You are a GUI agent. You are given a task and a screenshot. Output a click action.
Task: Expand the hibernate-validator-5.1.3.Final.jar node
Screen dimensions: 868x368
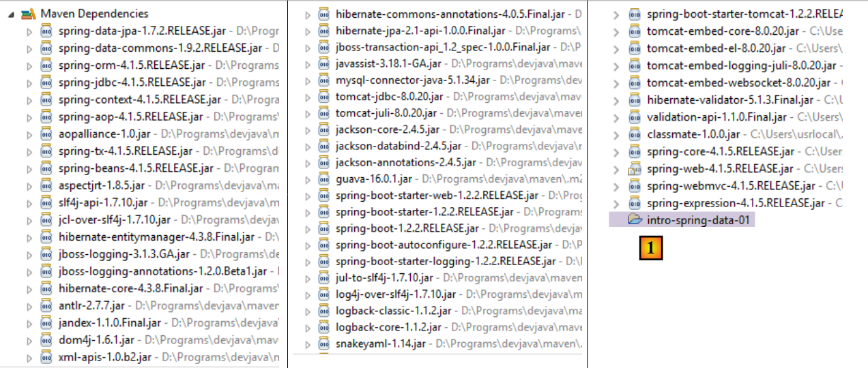(617, 100)
